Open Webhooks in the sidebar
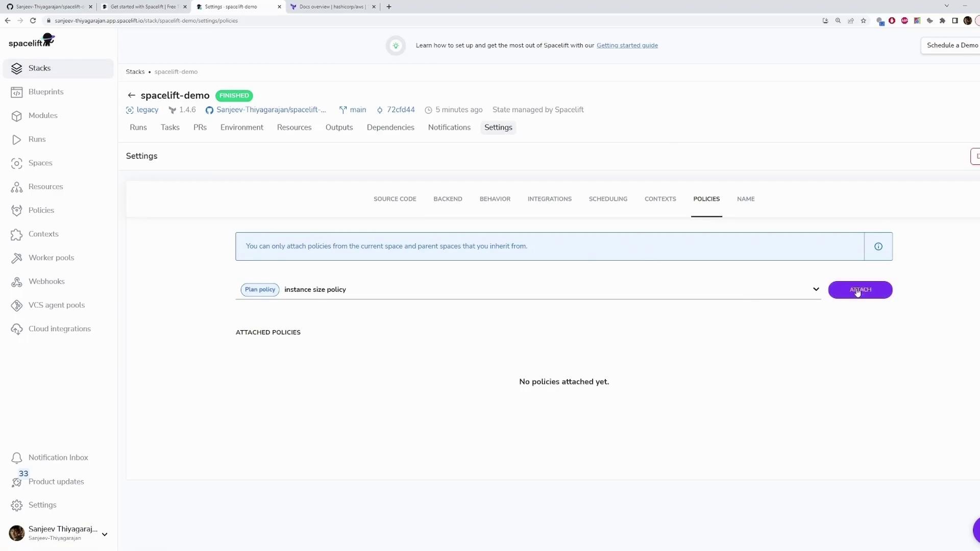This screenshot has height=551, width=980. (x=46, y=282)
